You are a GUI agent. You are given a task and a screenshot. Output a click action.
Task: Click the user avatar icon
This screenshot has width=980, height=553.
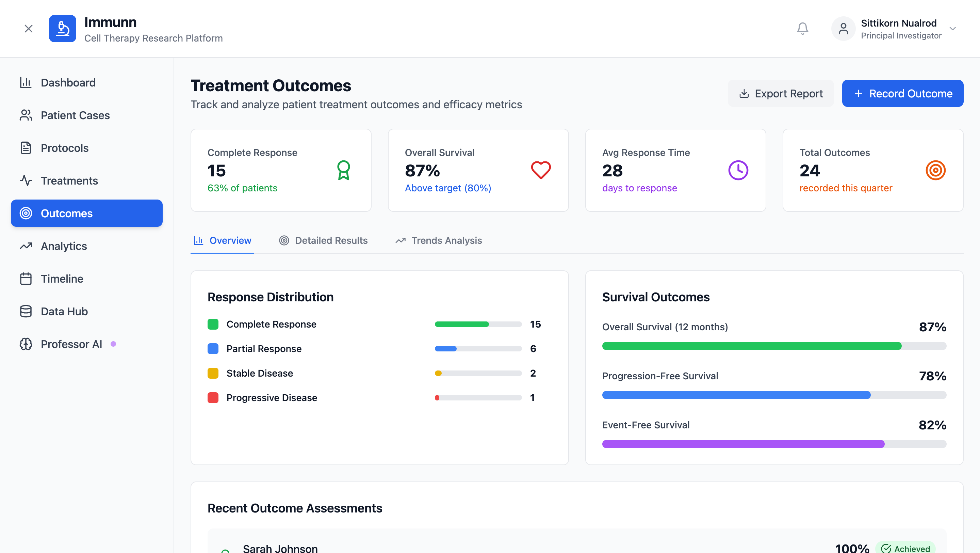coord(843,29)
